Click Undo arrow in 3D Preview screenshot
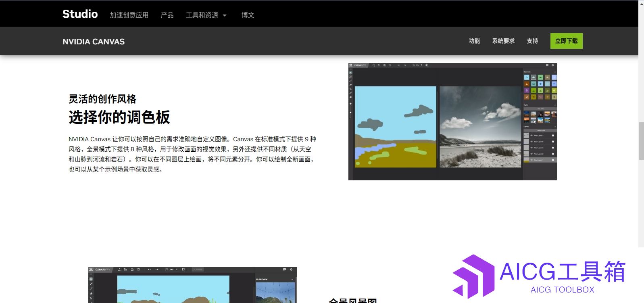Image resolution: width=644 pixels, height=303 pixels. point(149,270)
